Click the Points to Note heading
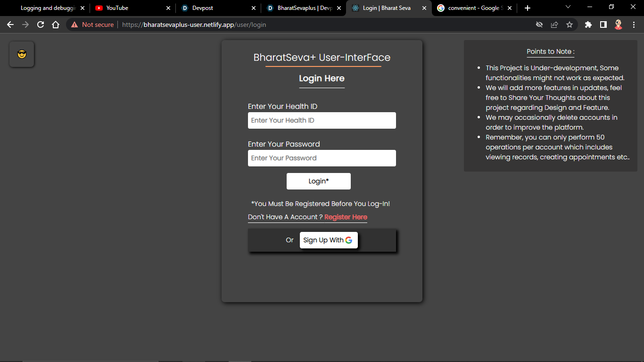The width and height of the screenshot is (644, 362). point(551,51)
